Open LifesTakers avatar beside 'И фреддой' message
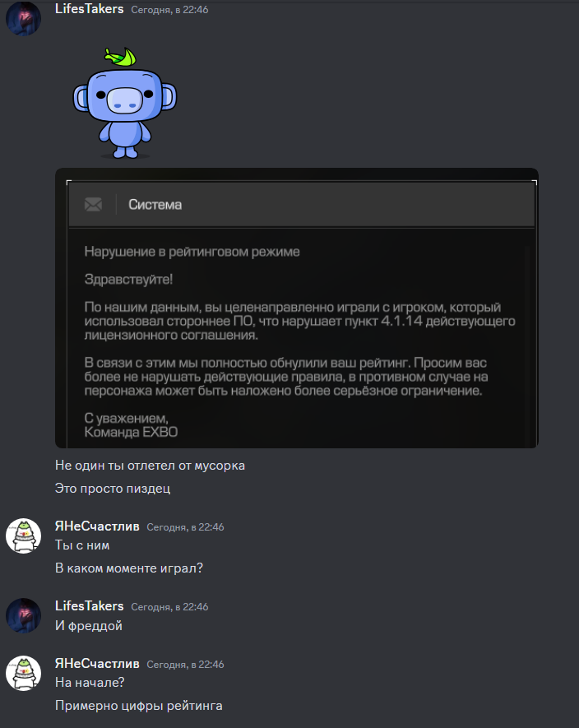579x728 pixels. click(23, 615)
